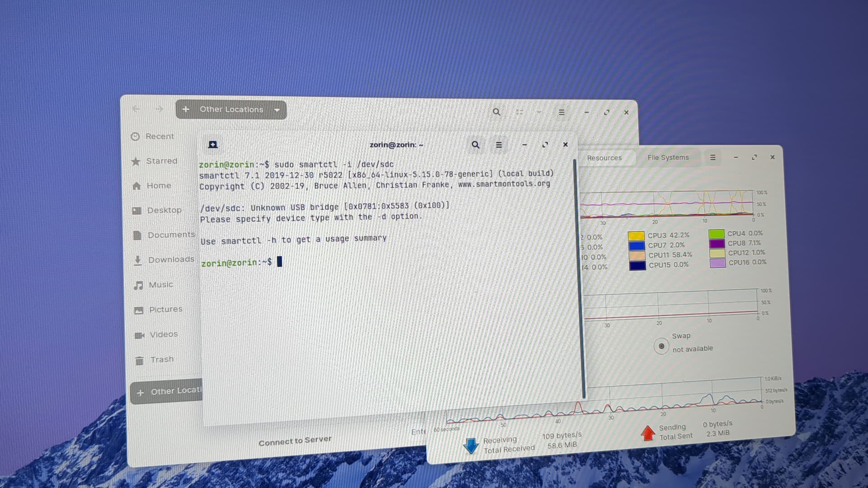Expand the Other Locations path dropdown arrow

click(x=277, y=110)
